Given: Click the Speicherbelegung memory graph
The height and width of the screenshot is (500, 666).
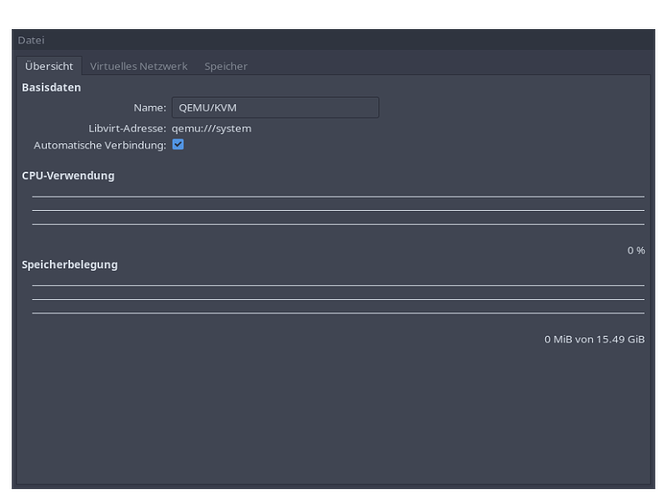Looking at the screenshot, I should [338, 300].
